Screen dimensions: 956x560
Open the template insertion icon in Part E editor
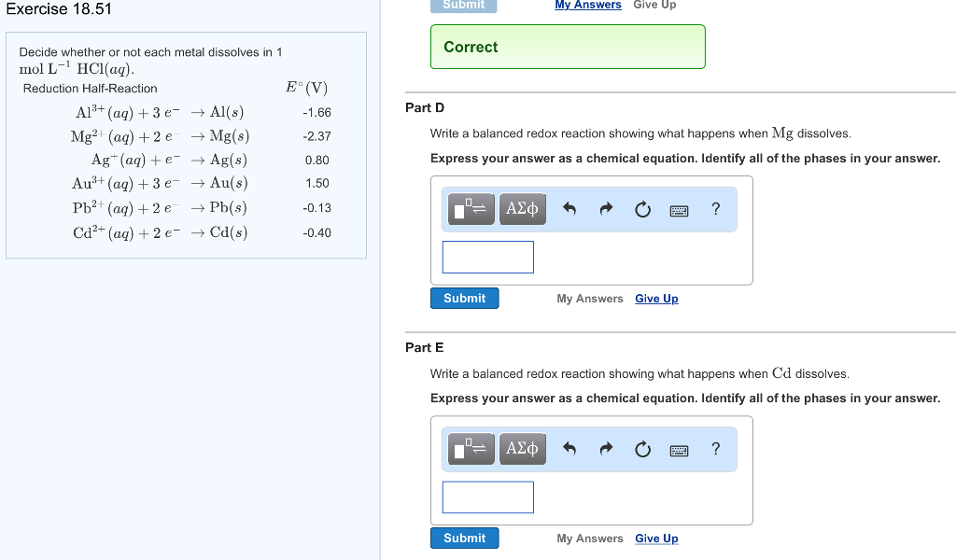(x=471, y=449)
